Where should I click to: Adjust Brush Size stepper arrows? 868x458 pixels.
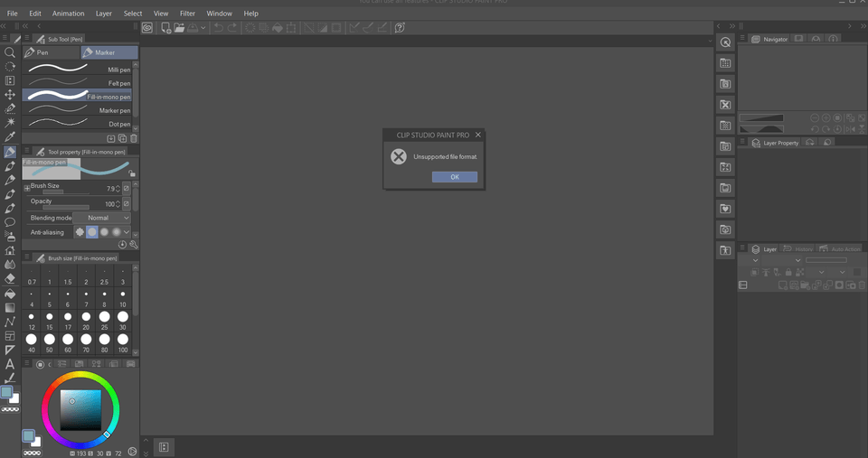[118, 189]
